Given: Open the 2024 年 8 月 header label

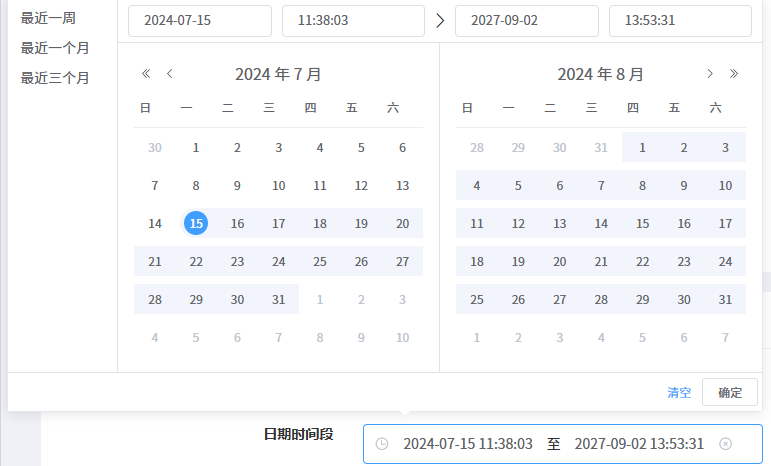Looking at the screenshot, I should point(600,74).
